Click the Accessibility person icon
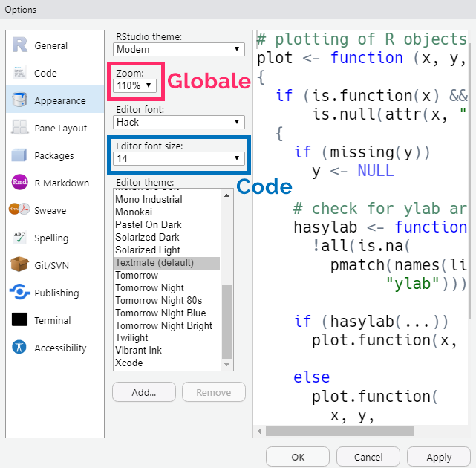The width and height of the screenshot is (476, 468). [x=19, y=347]
